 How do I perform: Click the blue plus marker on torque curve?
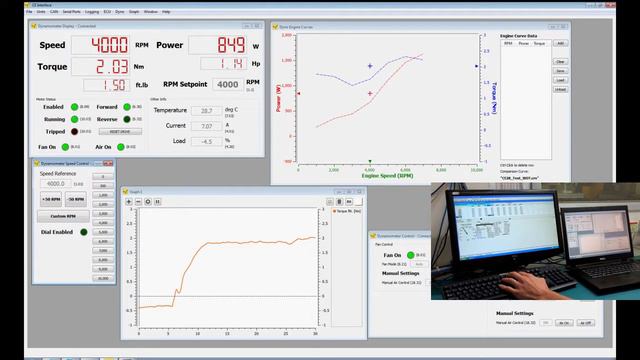[x=370, y=66]
